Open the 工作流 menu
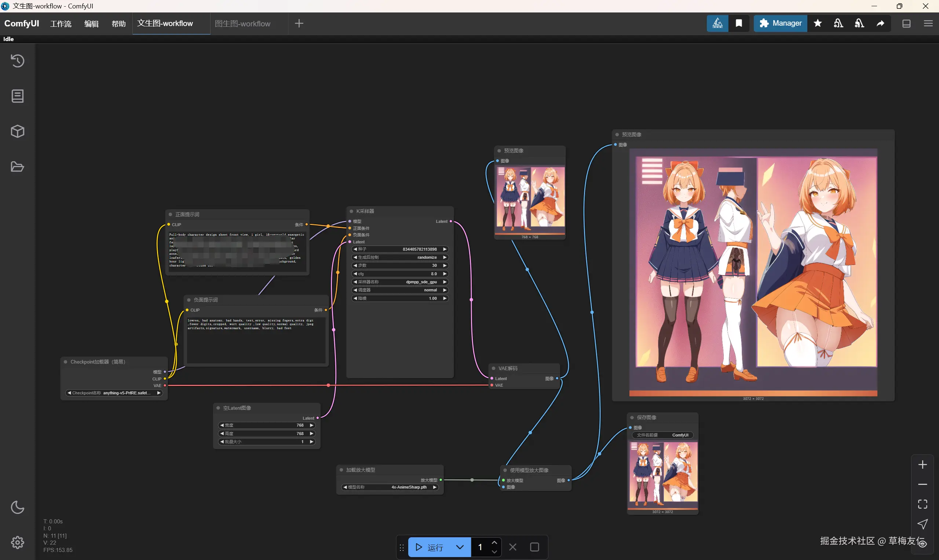 point(61,23)
